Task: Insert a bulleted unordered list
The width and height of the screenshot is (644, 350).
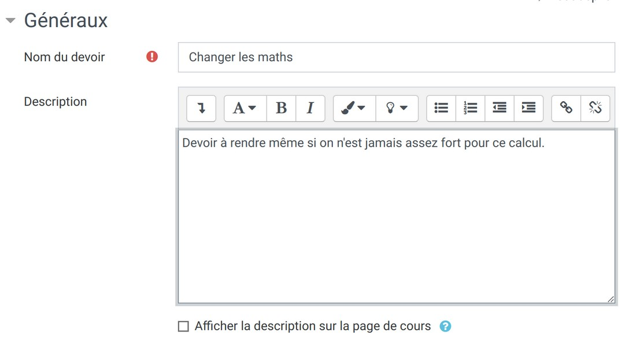Action: (x=441, y=108)
